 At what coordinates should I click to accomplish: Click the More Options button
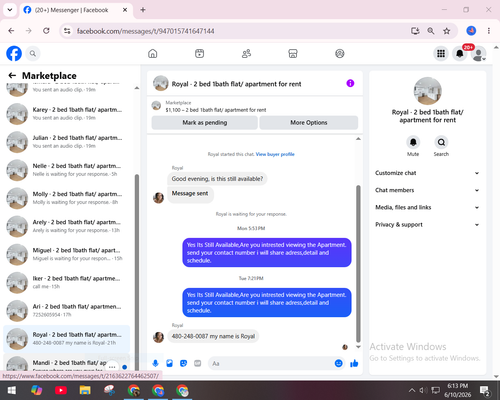pyautogui.click(x=309, y=123)
